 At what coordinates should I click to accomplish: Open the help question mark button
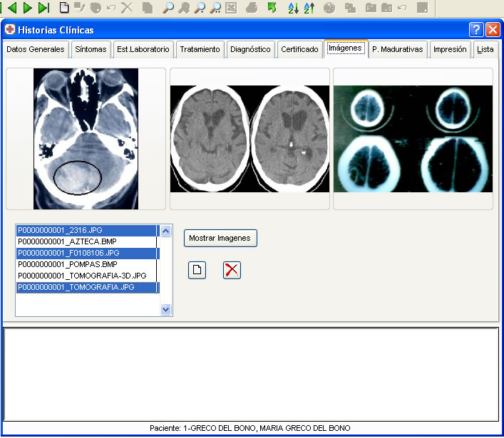[x=476, y=30]
